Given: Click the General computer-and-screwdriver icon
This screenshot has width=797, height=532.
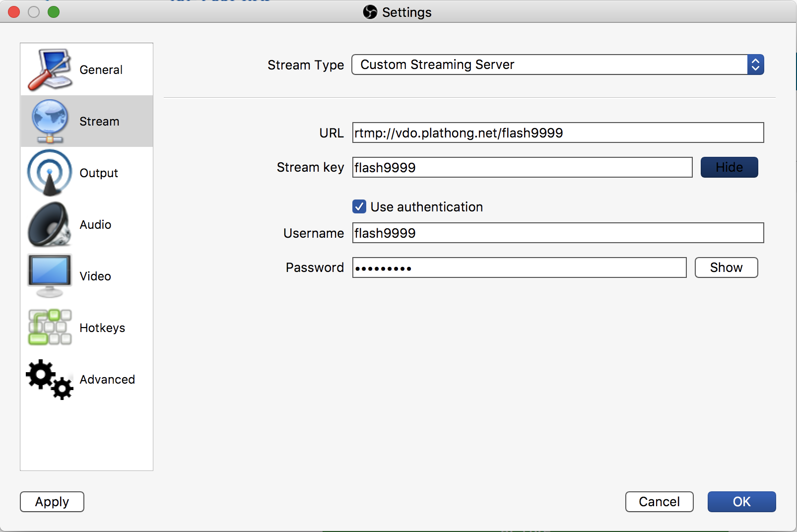Looking at the screenshot, I should [x=50, y=69].
